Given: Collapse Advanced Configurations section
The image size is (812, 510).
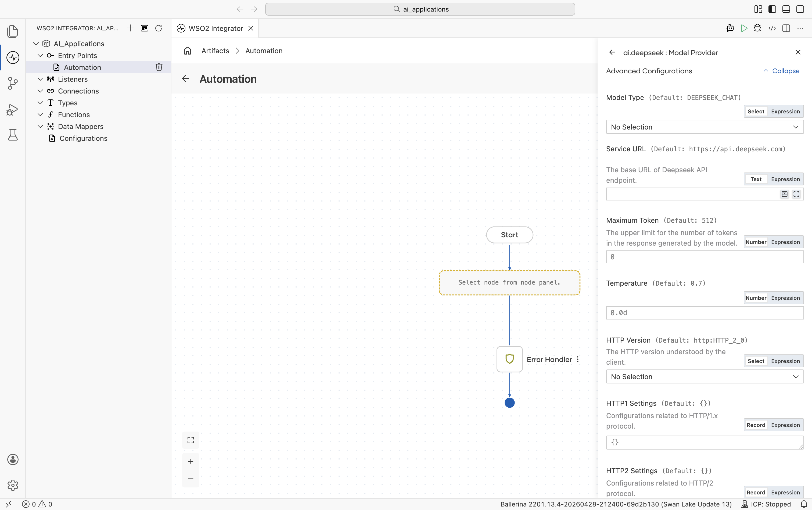Looking at the screenshot, I should [781, 71].
